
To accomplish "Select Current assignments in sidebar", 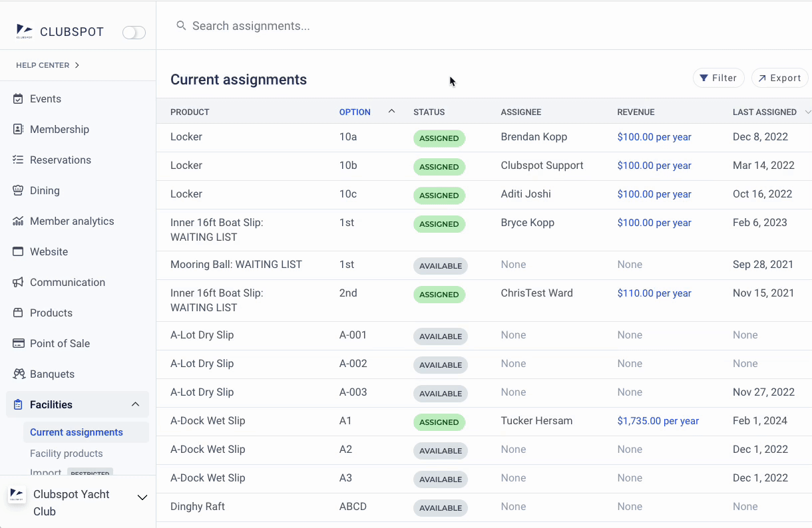I will click(x=77, y=432).
